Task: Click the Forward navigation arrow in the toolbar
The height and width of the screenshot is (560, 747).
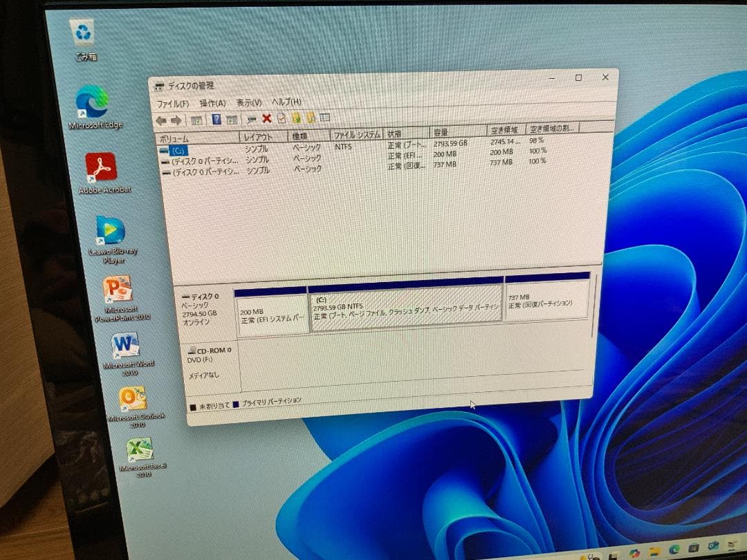Action: [175, 119]
